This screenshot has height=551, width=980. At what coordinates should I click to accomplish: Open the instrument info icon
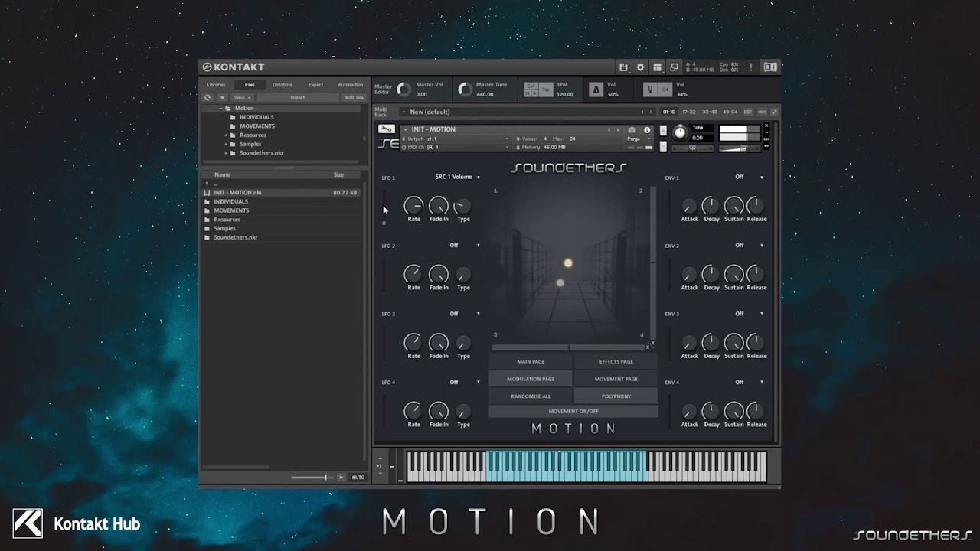(x=647, y=130)
